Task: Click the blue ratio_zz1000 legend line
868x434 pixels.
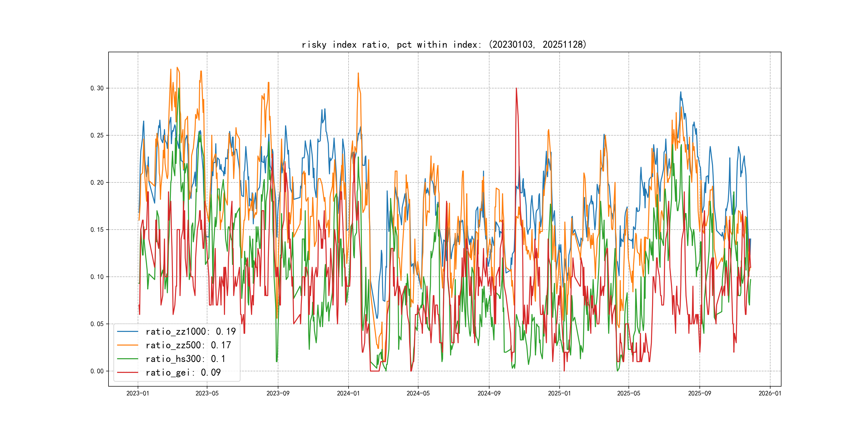Action: (127, 332)
